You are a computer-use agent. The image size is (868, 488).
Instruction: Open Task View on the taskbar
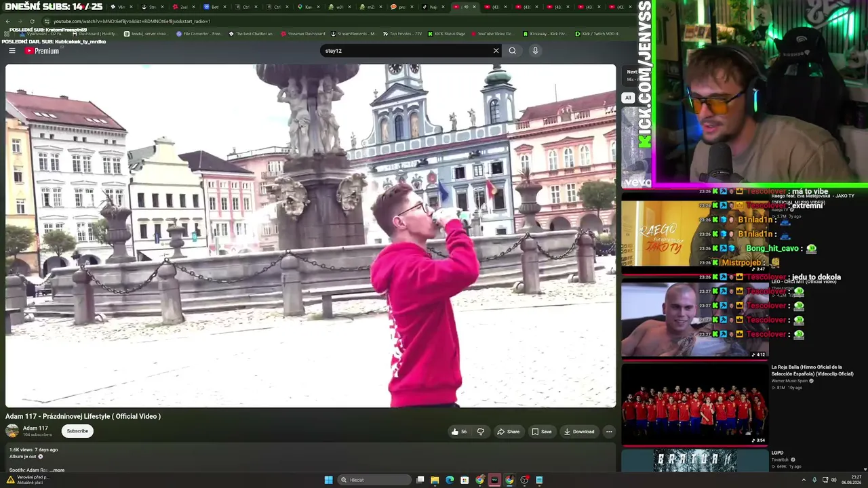coord(420,480)
